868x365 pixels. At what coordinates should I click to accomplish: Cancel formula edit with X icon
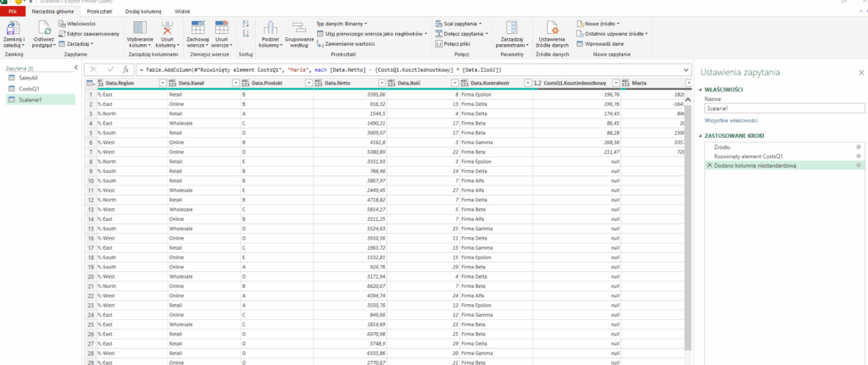coord(93,69)
